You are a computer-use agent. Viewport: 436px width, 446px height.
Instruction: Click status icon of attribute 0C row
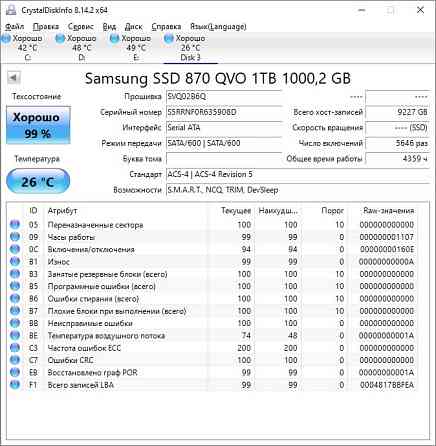15,249
